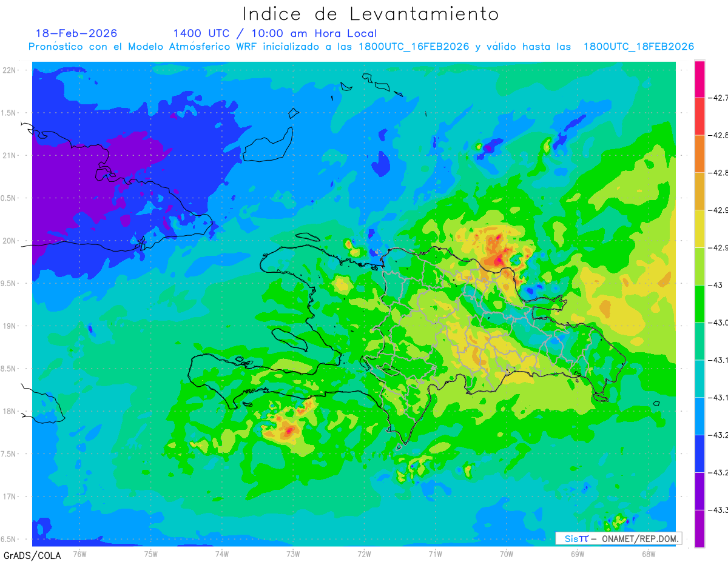Click the '68W' longitude label
The height and width of the screenshot is (562, 728).
click(x=648, y=554)
